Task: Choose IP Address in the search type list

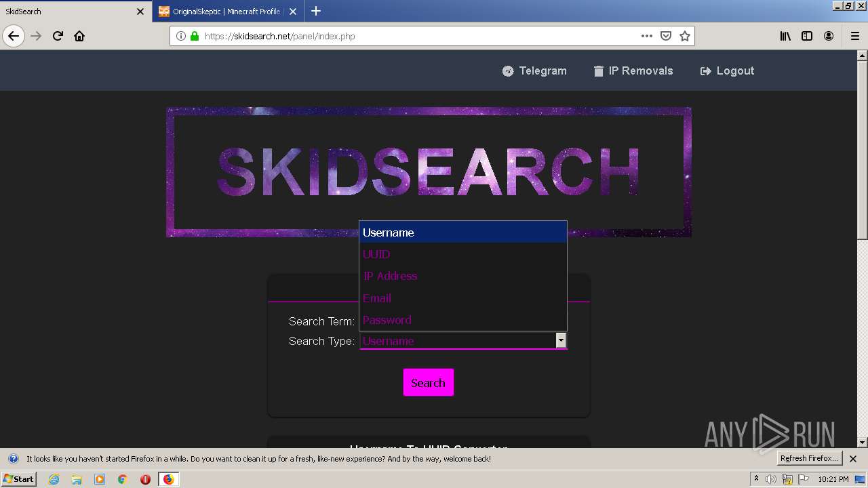Action: pos(463,276)
